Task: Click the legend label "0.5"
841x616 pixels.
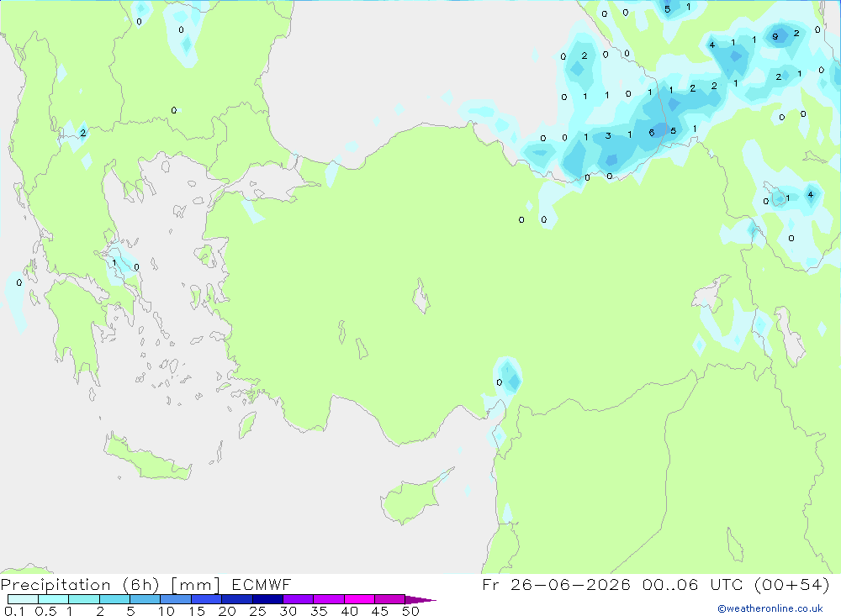Action: [46, 611]
